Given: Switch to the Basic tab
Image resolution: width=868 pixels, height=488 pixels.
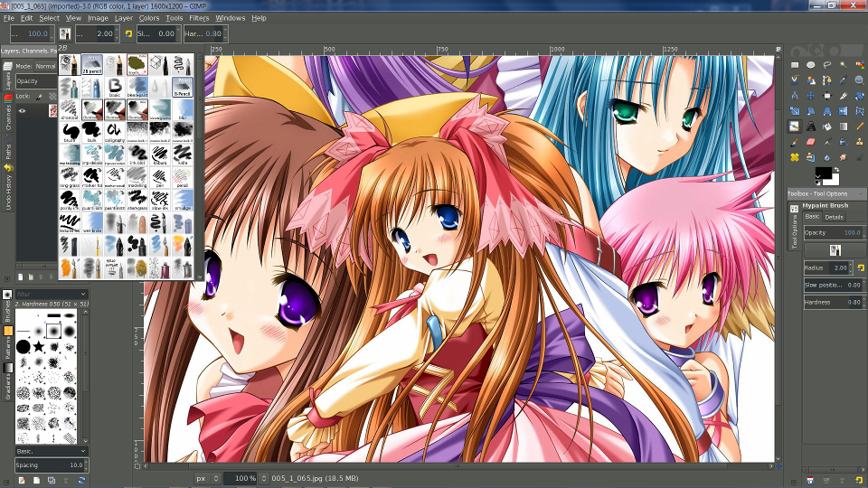Looking at the screenshot, I should pos(812,216).
